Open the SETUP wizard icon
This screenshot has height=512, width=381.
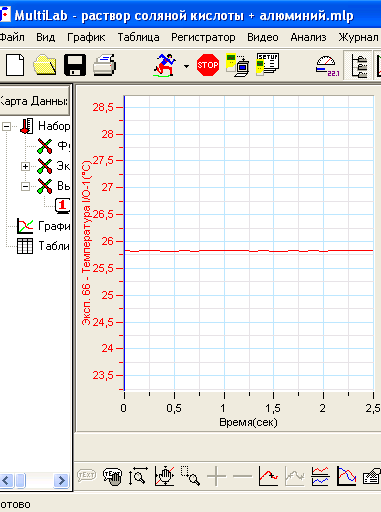pyautogui.click(x=267, y=64)
